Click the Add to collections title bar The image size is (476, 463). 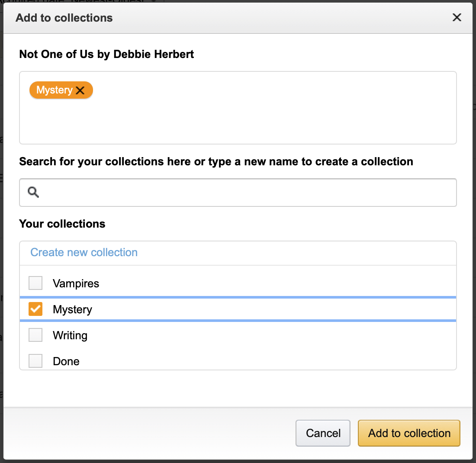tap(216, 18)
